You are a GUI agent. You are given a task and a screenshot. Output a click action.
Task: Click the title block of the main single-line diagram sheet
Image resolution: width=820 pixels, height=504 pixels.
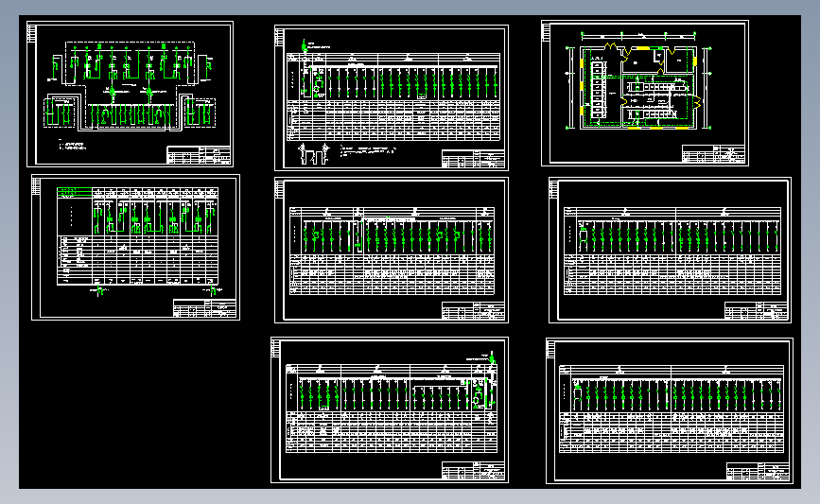(199, 155)
